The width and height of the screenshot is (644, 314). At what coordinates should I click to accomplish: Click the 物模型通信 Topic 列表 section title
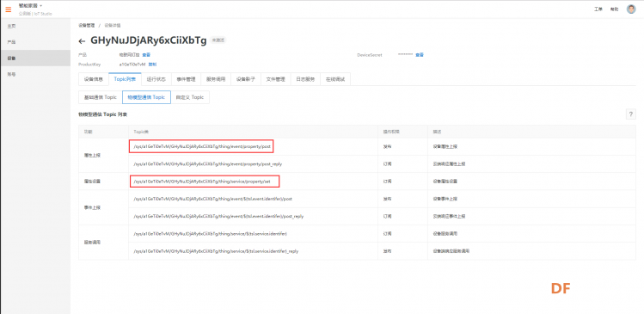click(102, 114)
